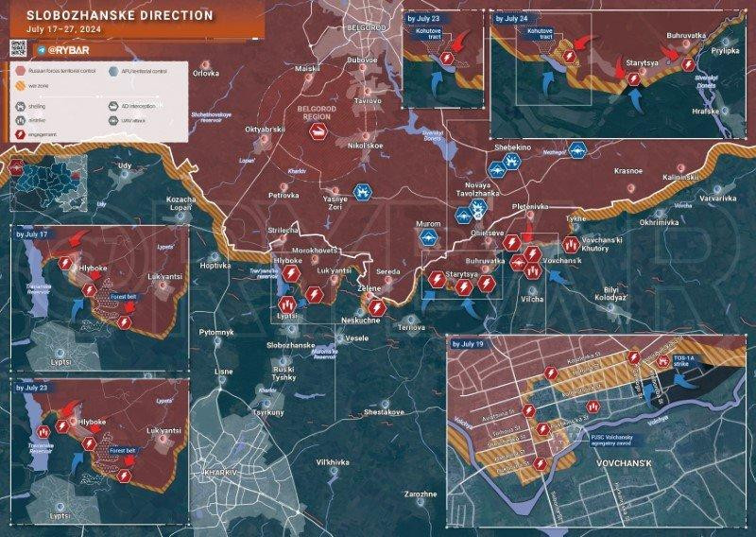Click the 'Oktyabrskii' label

[266, 130]
